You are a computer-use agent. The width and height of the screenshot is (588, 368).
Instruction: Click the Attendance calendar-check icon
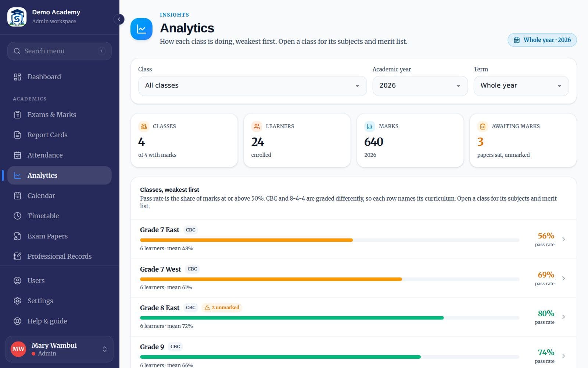(x=17, y=155)
